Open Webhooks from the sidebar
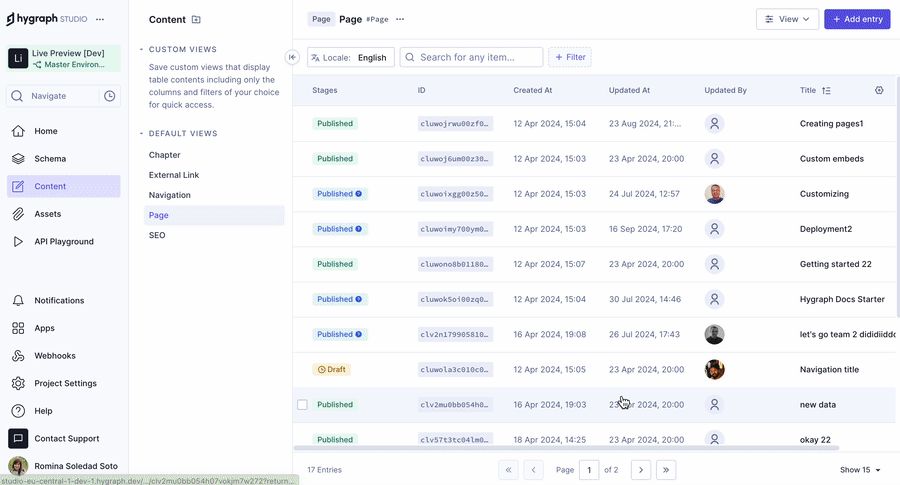The width and height of the screenshot is (900, 485). click(54, 355)
